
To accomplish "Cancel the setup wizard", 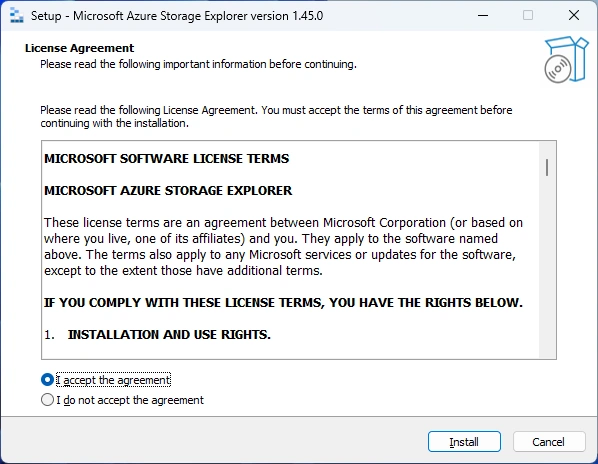I will click(549, 442).
